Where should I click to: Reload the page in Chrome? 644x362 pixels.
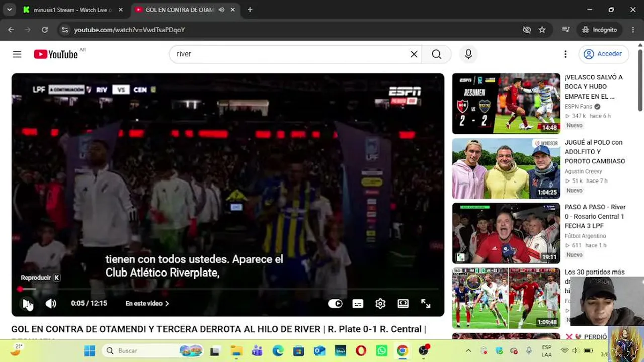coord(45,30)
